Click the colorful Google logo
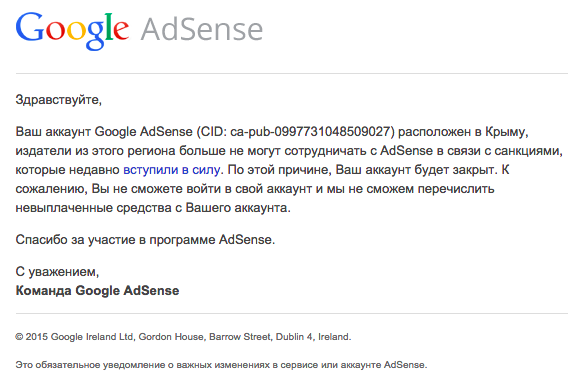The height and width of the screenshot is (374, 586). tap(72, 31)
